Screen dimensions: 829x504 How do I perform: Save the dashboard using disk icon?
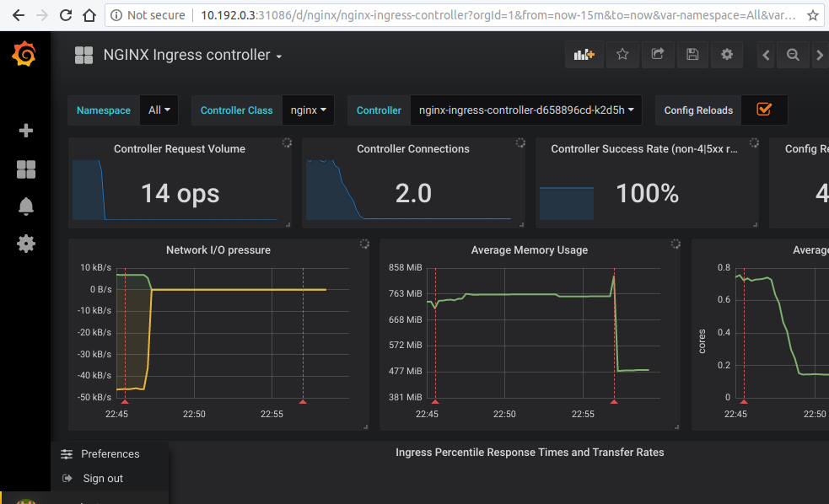coord(692,54)
